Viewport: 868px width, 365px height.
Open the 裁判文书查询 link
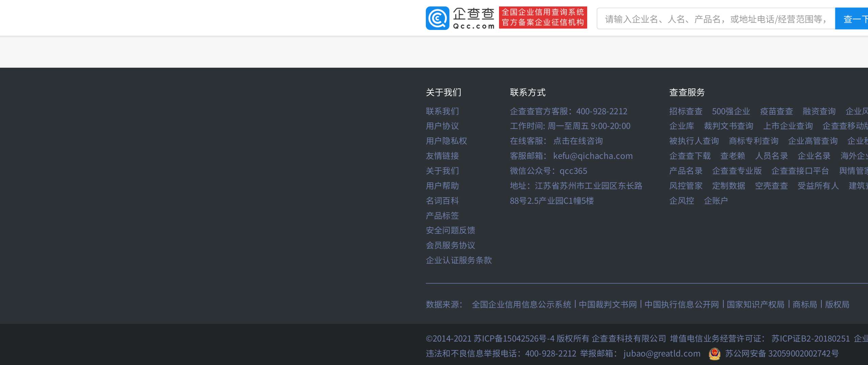coord(728,126)
